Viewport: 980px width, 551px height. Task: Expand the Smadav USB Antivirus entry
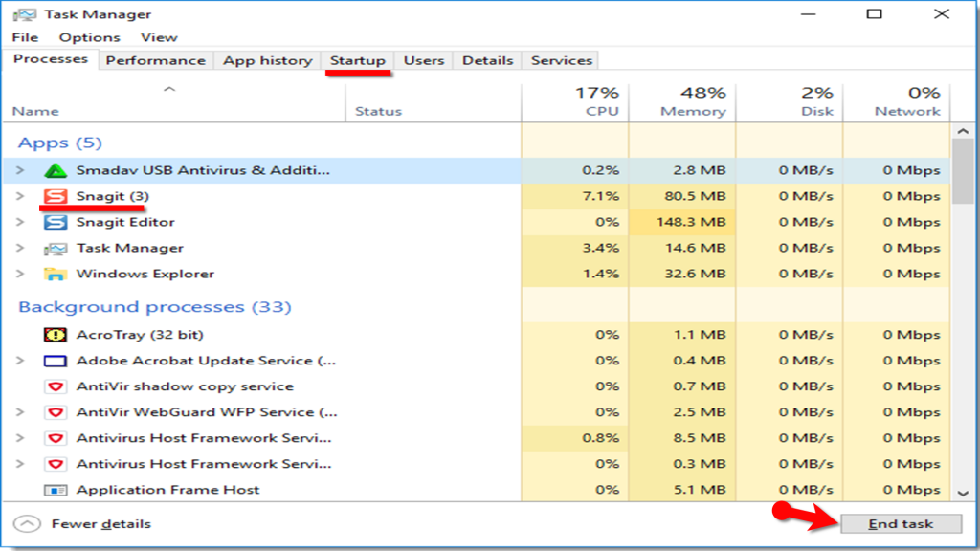pyautogui.click(x=19, y=170)
